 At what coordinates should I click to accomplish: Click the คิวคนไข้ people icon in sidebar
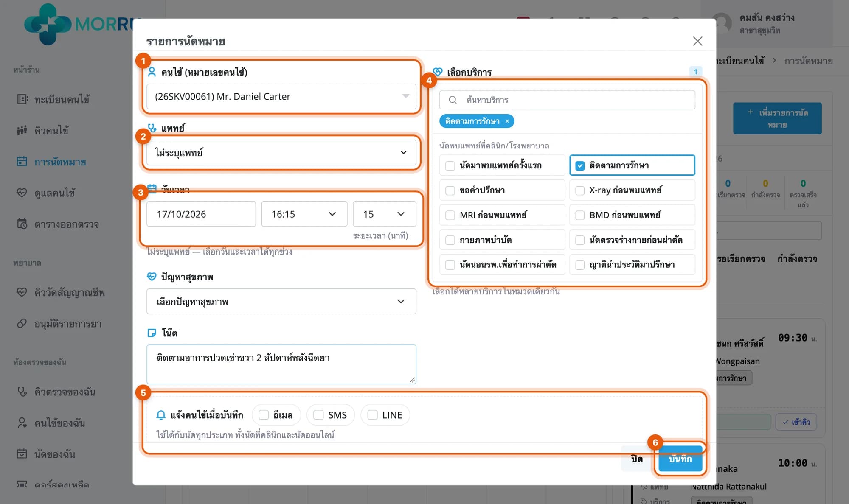(x=22, y=130)
